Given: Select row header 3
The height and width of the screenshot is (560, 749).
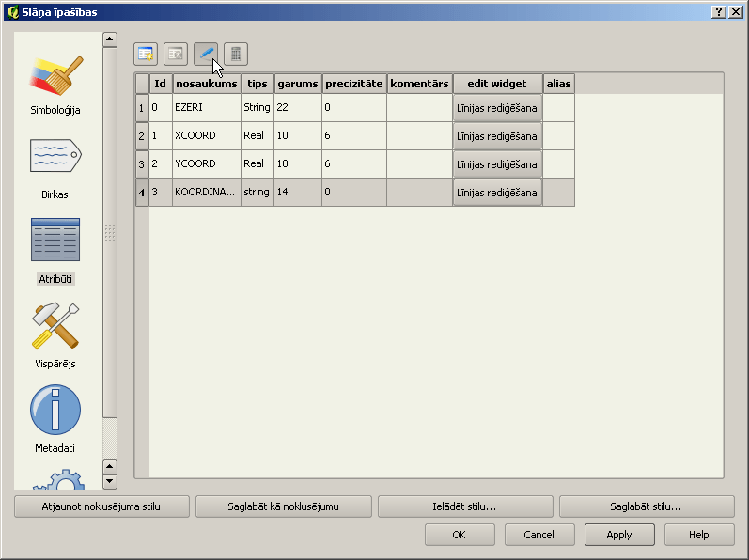Looking at the screenshot, I should 142,164.
